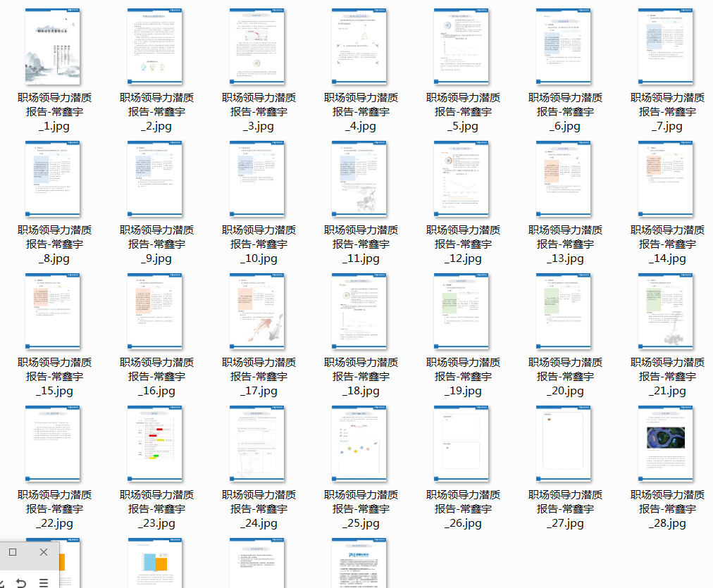Select the 职场领导力潜质报告-常鑫宇_17.jpg koi fish thumbnail

click(x=257, y=311)
